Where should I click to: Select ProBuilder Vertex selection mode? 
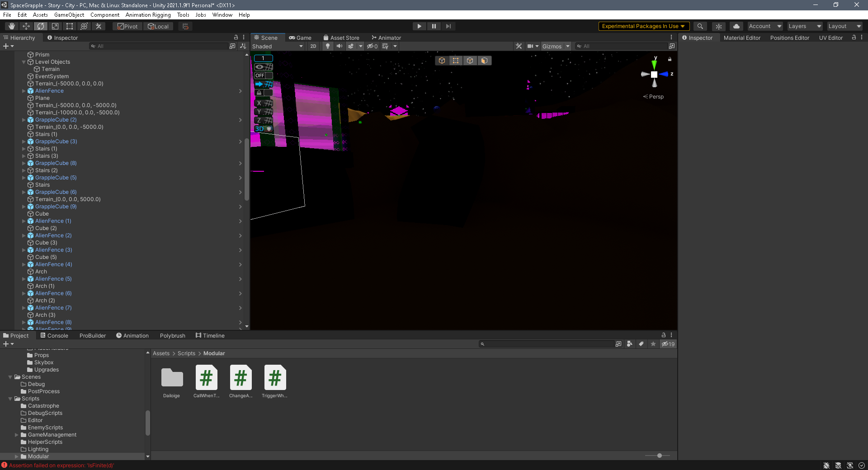point(456,61)
